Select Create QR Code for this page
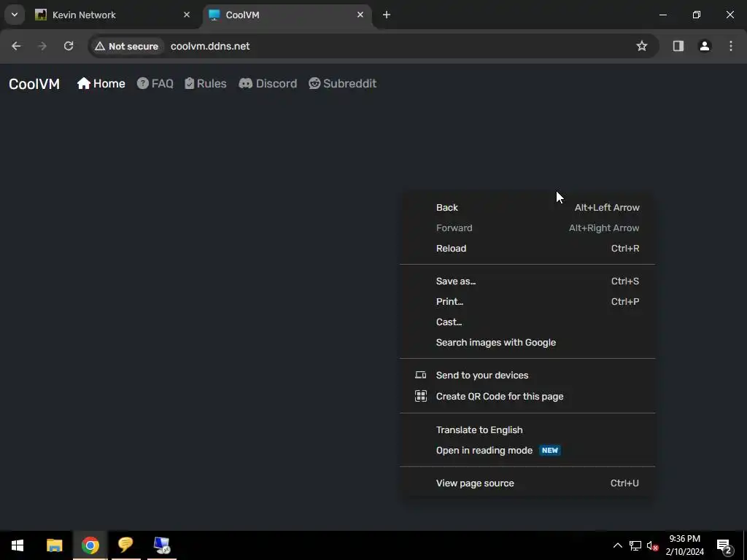 click(x=527, y=396)
